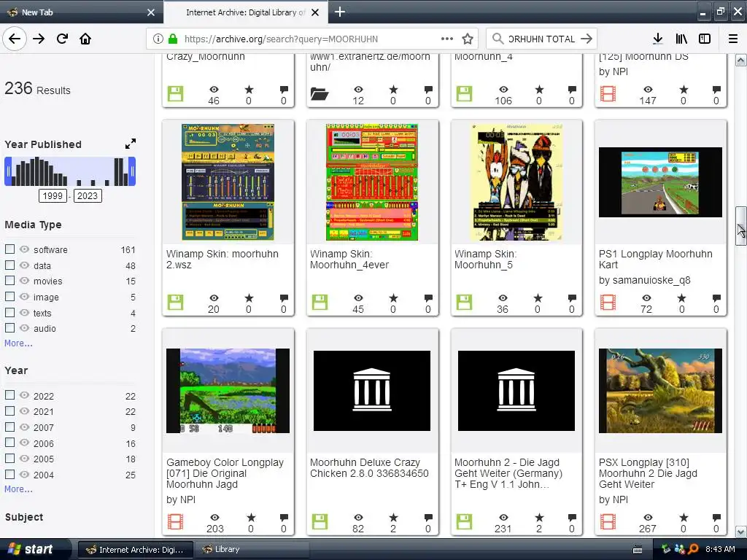Viewport: 747px width, 560px height.
Task: Open the browser hamburger menu
Action: [x=733, y=39]
